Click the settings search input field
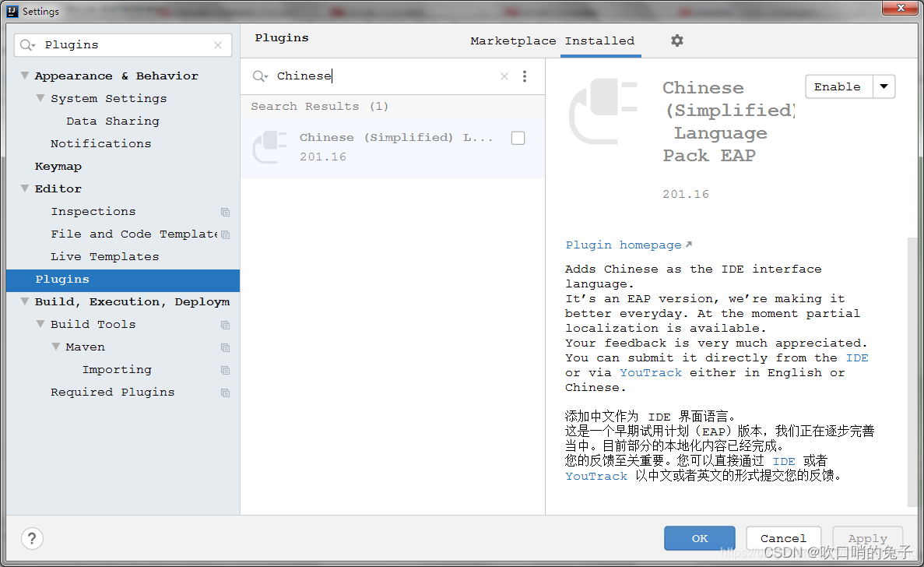The image size is (924, 567). pos(122,45)
